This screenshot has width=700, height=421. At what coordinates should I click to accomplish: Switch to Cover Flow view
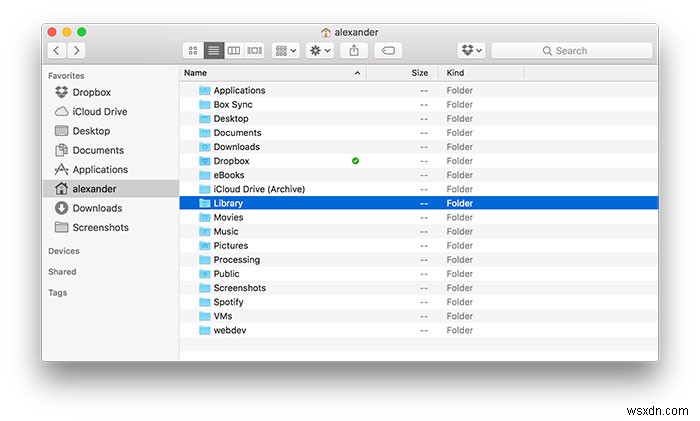254,50
